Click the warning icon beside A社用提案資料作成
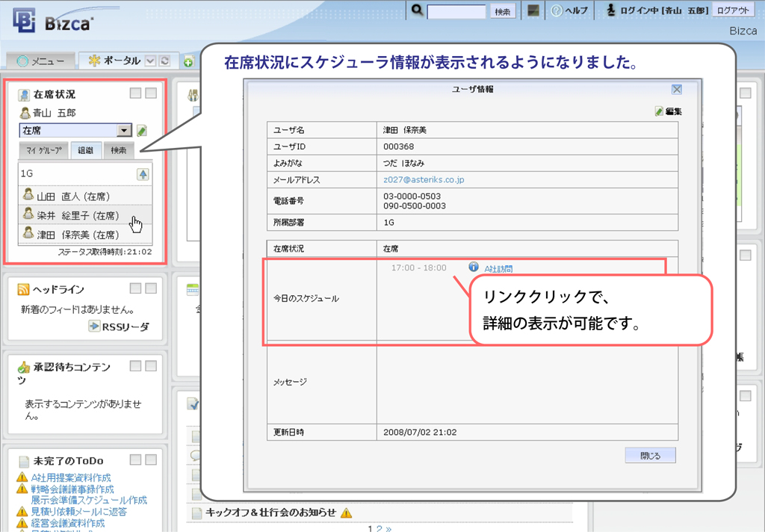The image size is (765, 532). pos(22,477)
